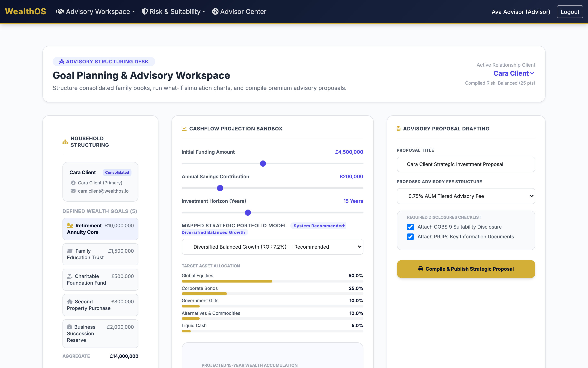Open the Proposed Advisory Fee Structure dropdown
The width and height of the screenshot is (588, 368).
click(x=466, y=196)
